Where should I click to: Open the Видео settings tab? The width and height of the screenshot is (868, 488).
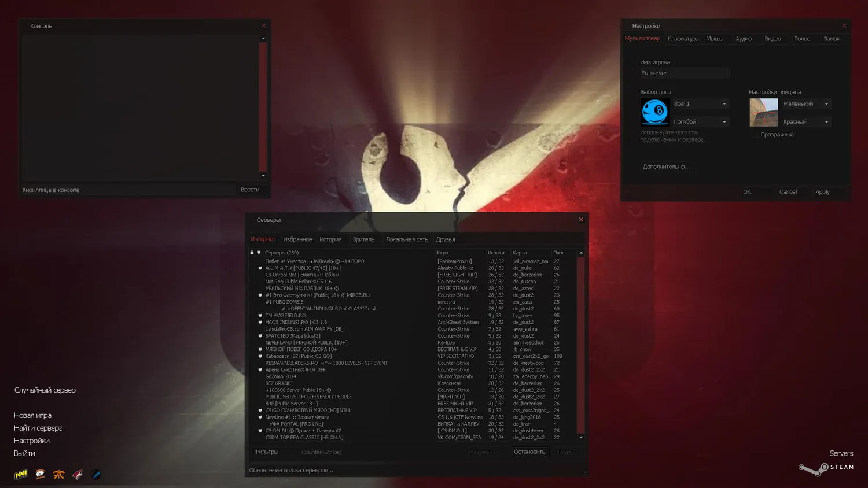773,39
